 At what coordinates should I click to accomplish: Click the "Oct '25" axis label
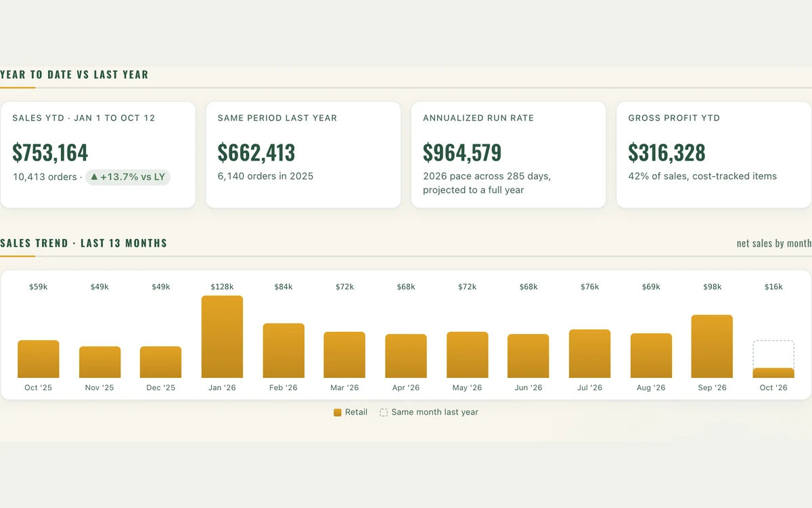pos(39,388)
